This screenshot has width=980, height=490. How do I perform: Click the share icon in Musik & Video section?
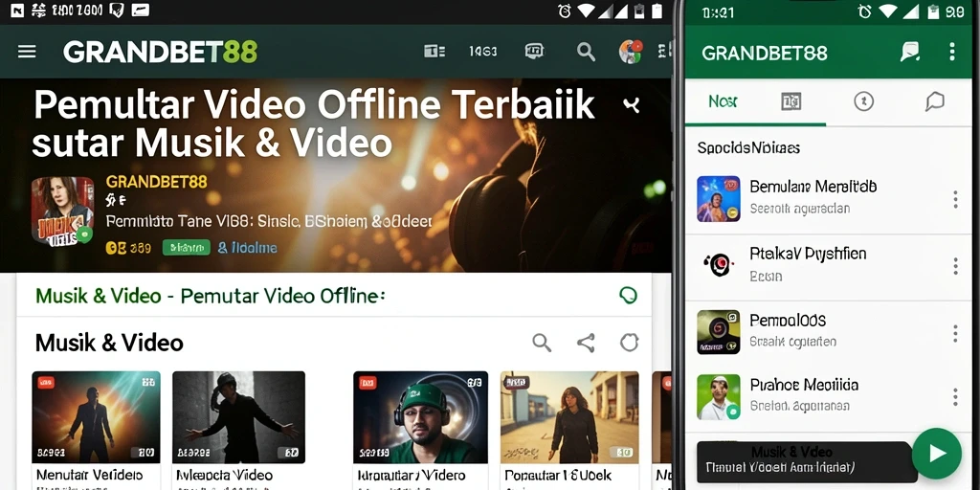(x=586, y=343)
